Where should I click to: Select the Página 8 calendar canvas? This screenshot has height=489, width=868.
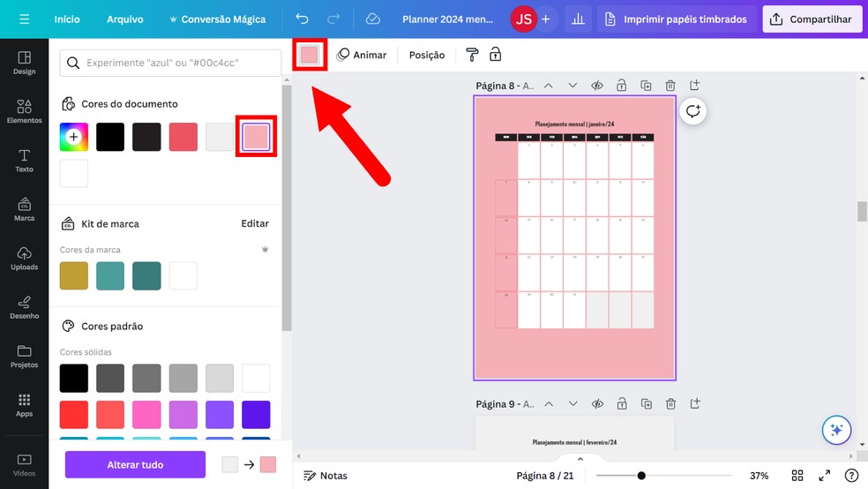(x=574, y=238)
